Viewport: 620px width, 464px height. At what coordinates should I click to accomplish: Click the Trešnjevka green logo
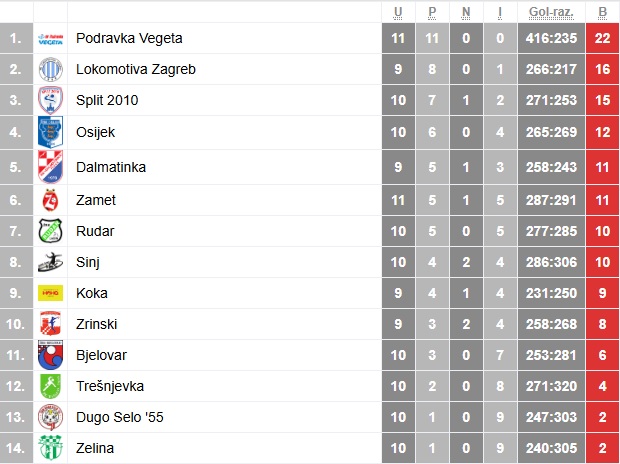coord(50,386)
